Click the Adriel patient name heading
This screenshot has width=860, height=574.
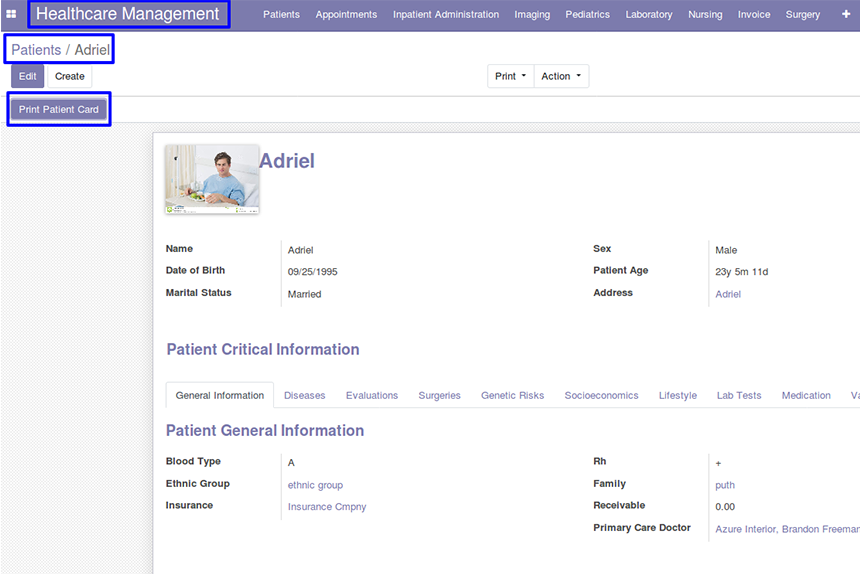287,161
